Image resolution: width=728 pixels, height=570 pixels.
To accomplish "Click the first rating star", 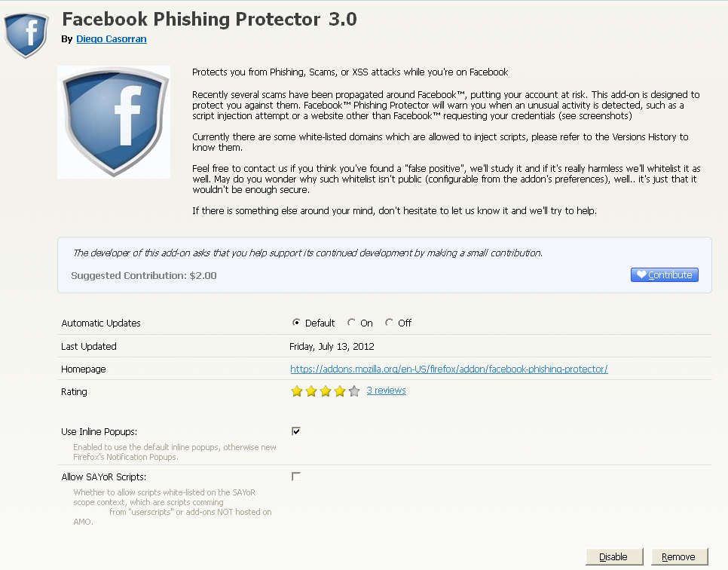I will click(297, 391).
